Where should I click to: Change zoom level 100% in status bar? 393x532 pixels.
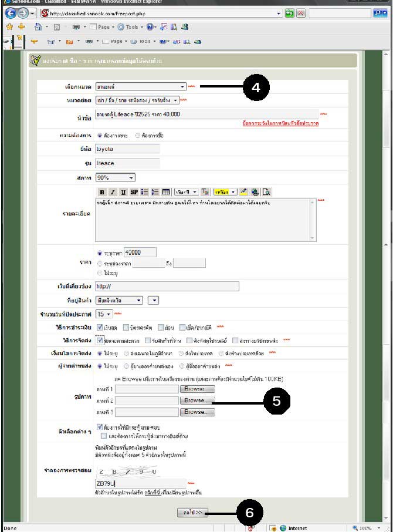point(367,528)
